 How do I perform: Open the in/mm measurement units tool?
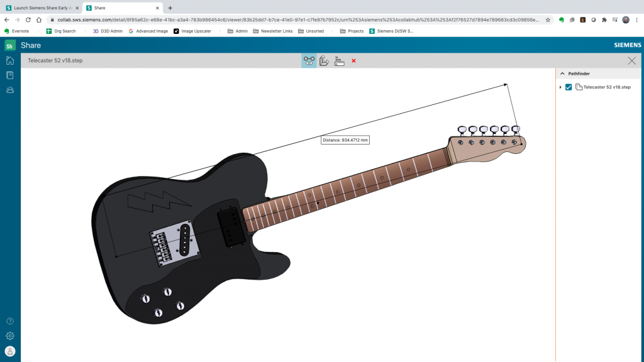[339, 61]
